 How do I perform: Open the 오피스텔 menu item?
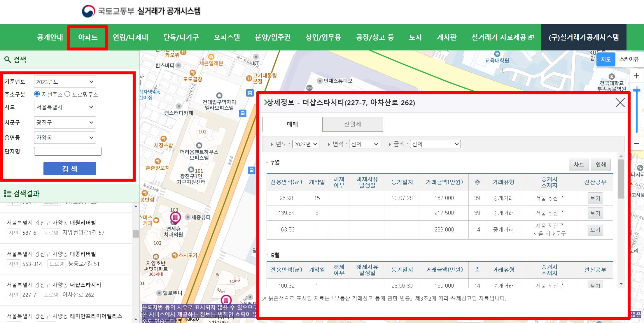(x=227, y=37)
